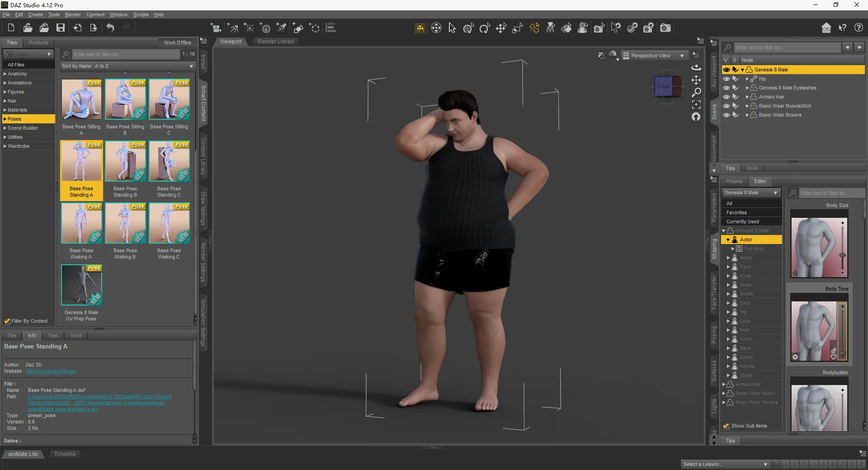Create a new spotlight
The height and width of the screenshot is (470, 868).
click(282, 28)
